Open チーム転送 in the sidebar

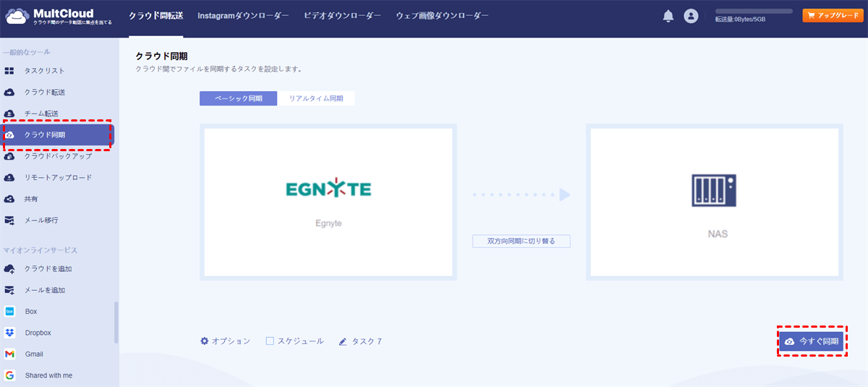41,114
